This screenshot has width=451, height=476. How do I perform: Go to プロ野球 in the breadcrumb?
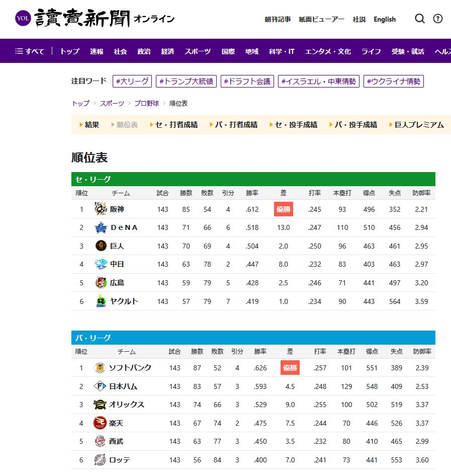coord(146,103)
